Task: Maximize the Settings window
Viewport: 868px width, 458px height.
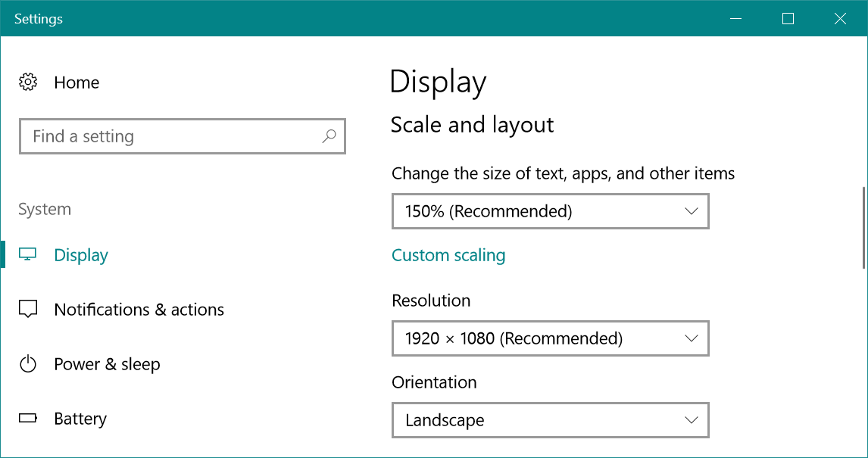Action: tap(788, 19)
